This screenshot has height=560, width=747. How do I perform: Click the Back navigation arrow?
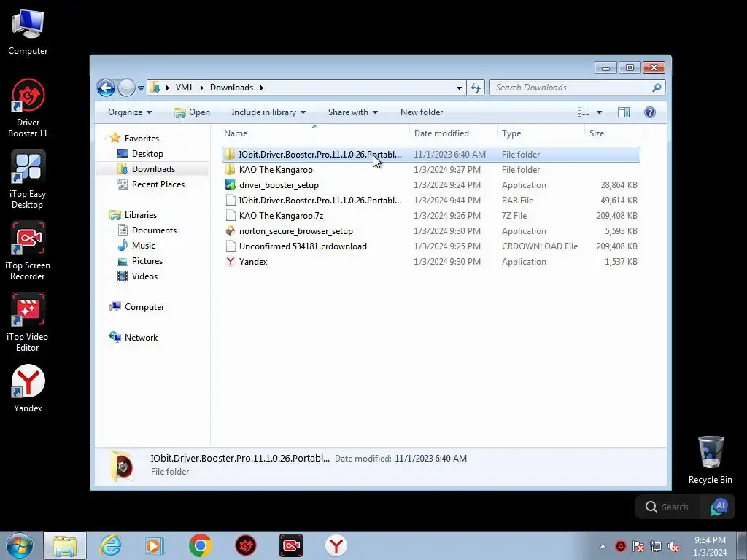(106, 87)
